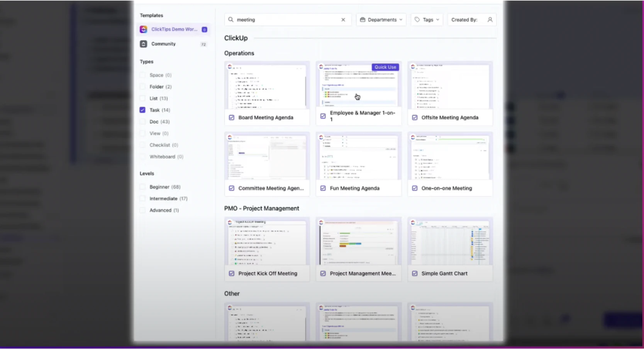Check the Checklist type filter

click(x=142, y=145)
